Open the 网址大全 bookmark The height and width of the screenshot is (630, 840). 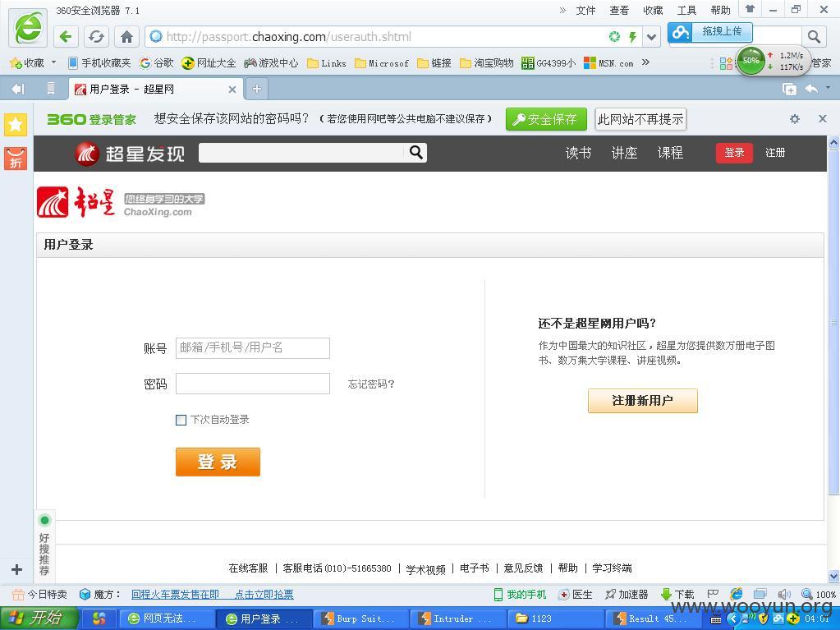click(x=209, y=63)
